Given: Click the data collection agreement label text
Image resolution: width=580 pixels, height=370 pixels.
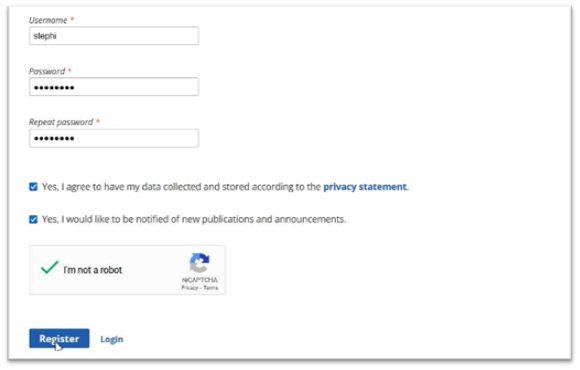Looking at the screenshot, I should pos(225,187).
